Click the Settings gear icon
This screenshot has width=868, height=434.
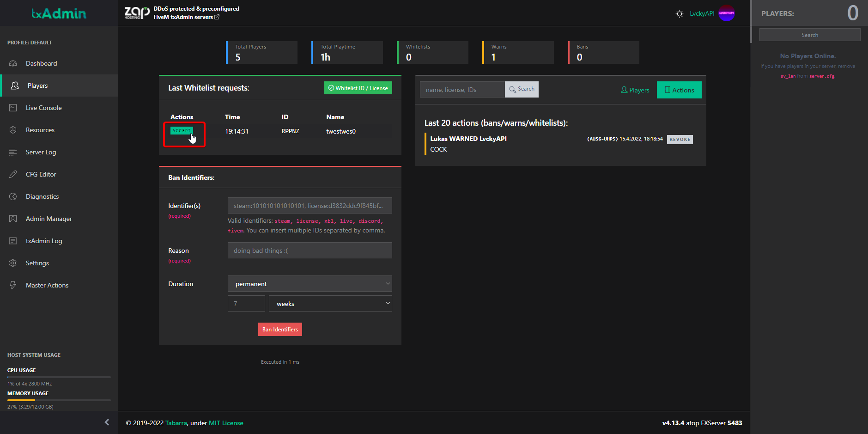coord(13,263)
